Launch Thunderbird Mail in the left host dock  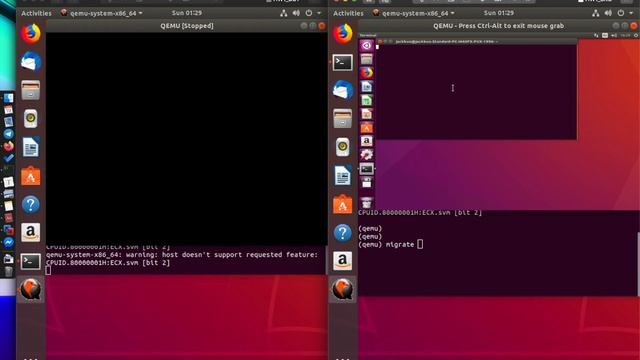(31, 61)
